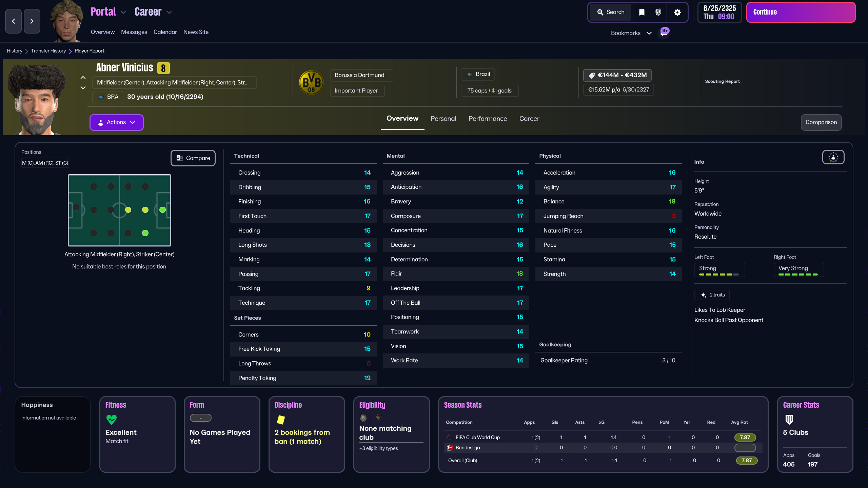Open settings gear icon
Viewport: 868px width, 488px height.
click(677, 12)
